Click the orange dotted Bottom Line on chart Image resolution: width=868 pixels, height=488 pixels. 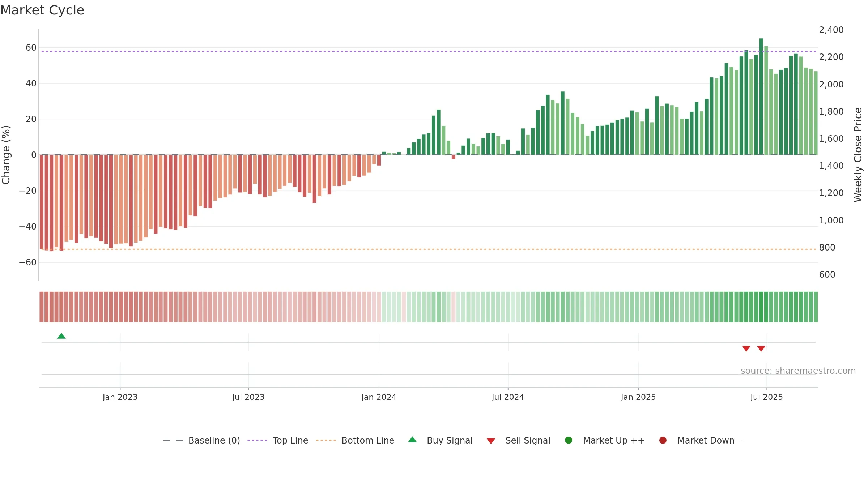point(429,249)
